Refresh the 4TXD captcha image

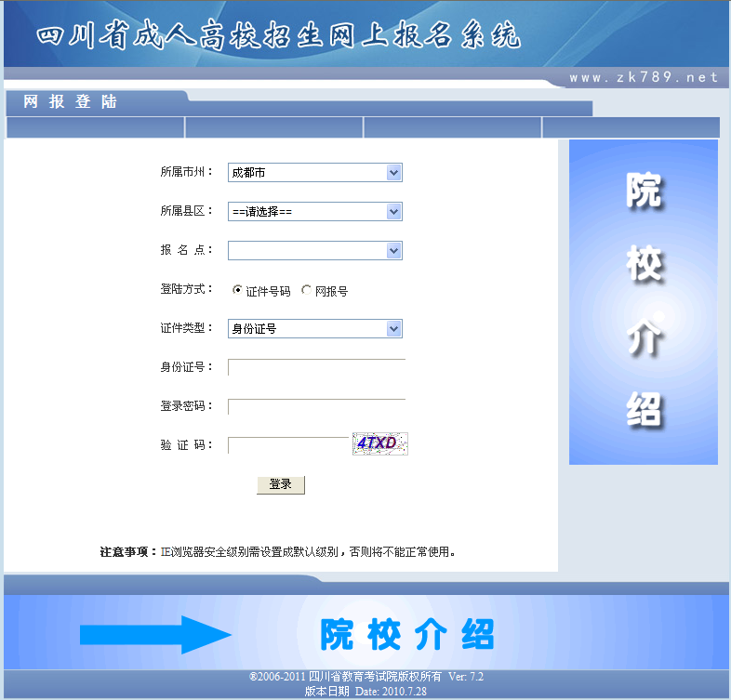379,444
